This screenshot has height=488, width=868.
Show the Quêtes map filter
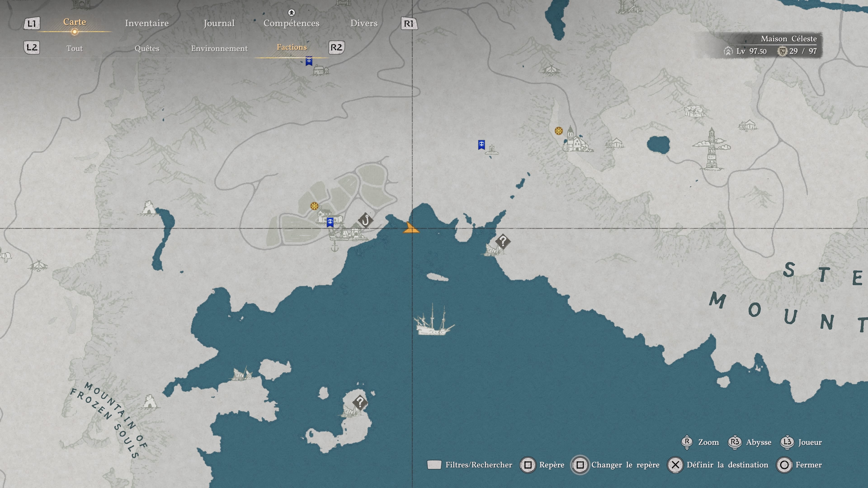(x=147, y=49)
